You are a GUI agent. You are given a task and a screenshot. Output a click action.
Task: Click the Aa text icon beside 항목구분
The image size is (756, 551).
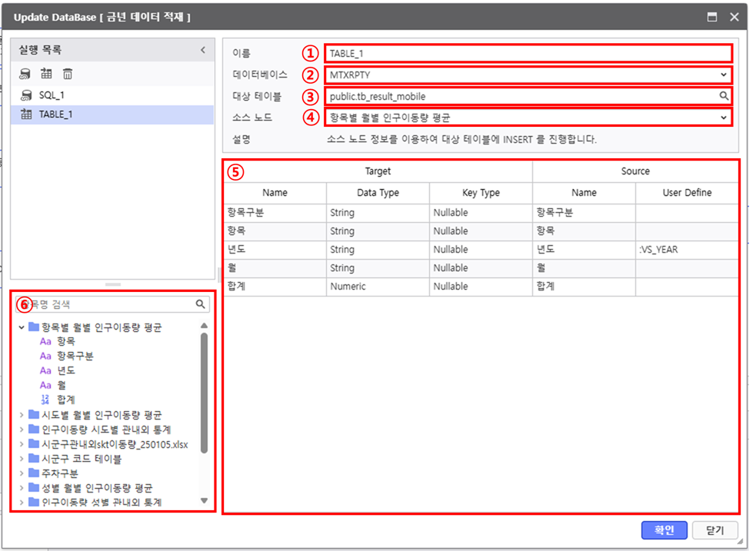(x=45, y=356)
